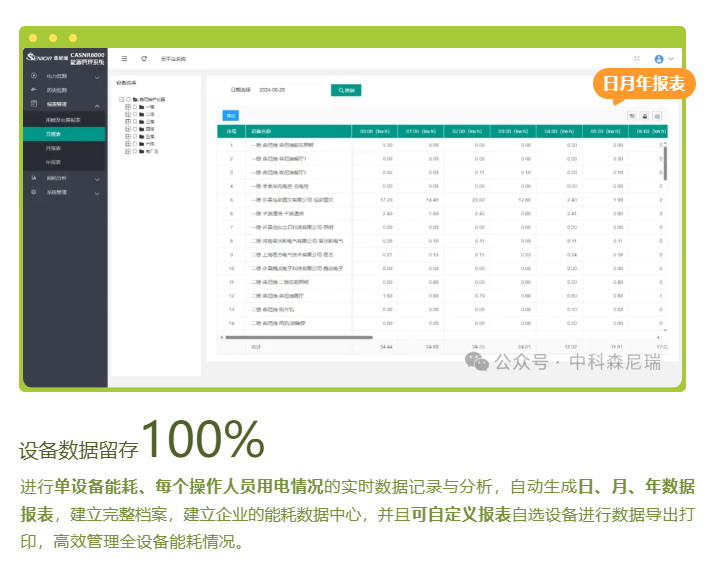Screen dimensions: 713x577
Task: Click the folder icon of the 一楼 node
Action: click(141, 107)
